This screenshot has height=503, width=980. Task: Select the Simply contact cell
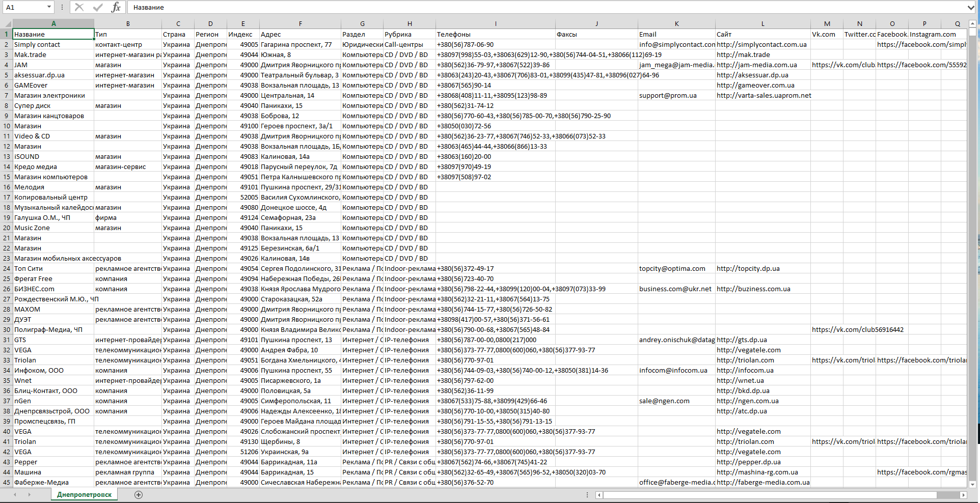click(53, 44)
